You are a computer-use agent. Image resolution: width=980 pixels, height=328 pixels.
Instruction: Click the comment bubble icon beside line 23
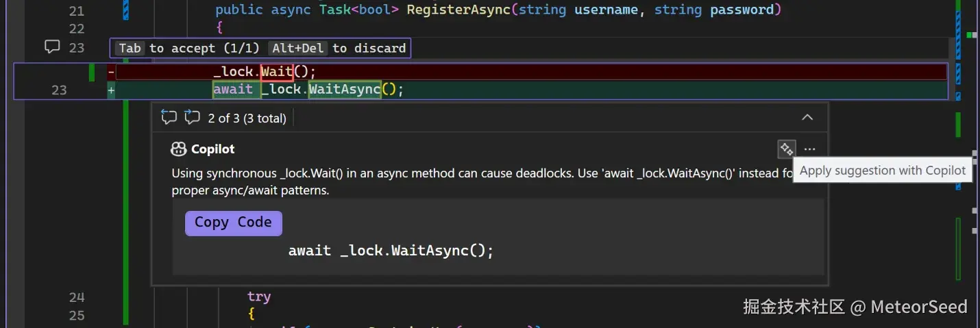pyautogui.click(x=52, y=47)
